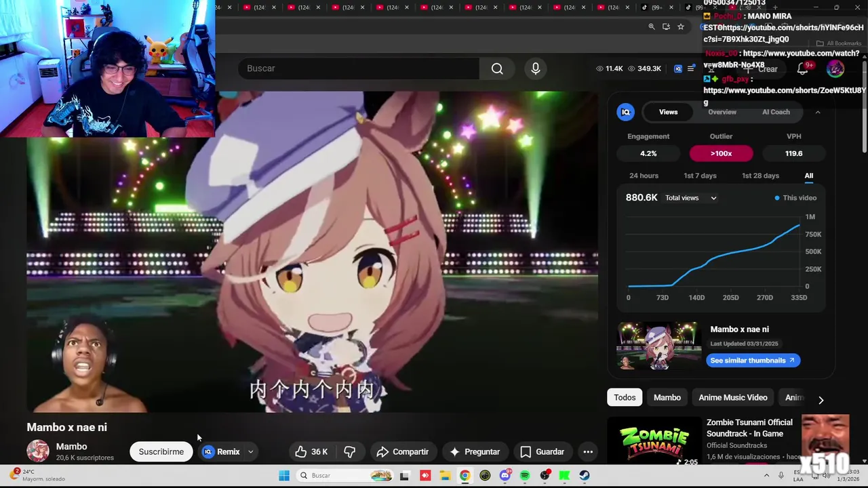This screenshot has height=488, width=868.
Task: Click the vidIQ logo in stats panel
Action: 625,112
